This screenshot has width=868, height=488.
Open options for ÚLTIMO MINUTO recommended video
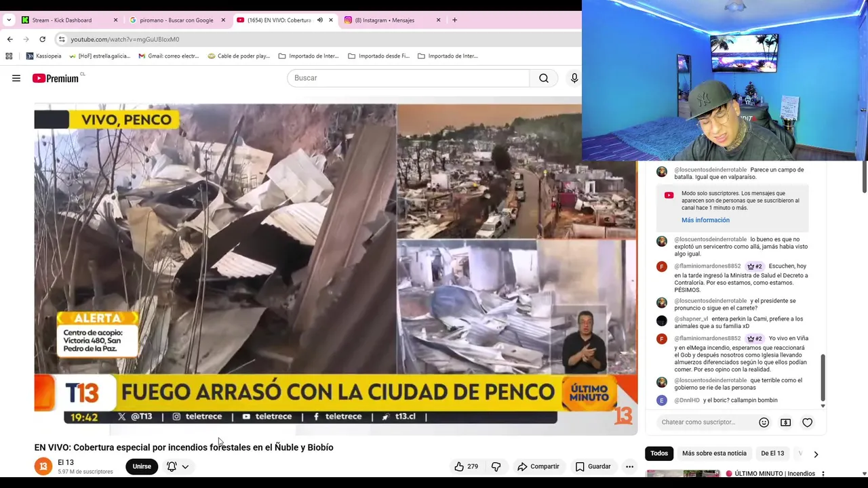pos(823,474)
